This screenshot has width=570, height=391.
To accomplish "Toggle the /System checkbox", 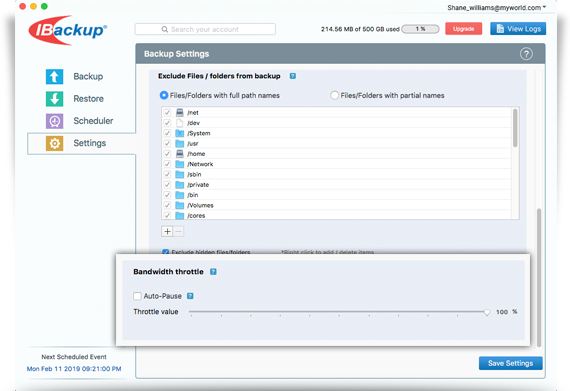I will coord(167,133).
